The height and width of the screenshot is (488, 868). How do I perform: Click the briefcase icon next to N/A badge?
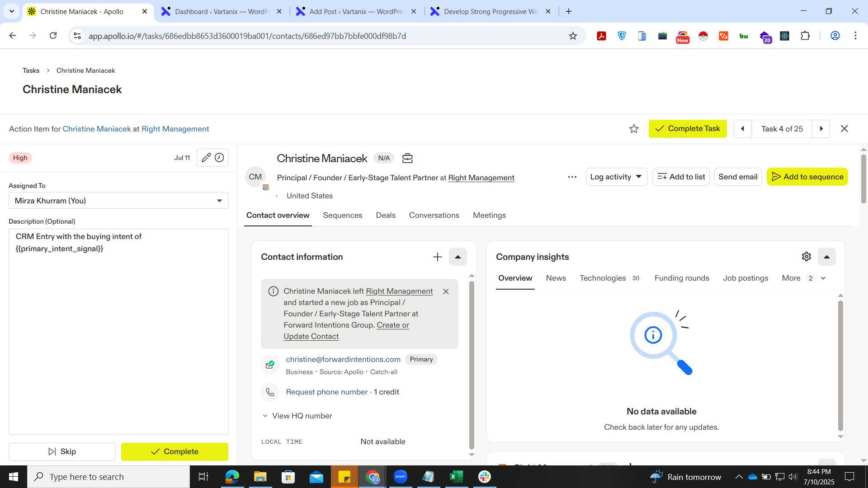coord(407,158)
